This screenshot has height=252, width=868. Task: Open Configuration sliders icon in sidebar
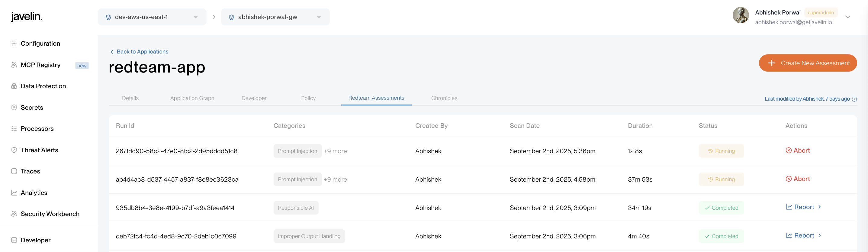[14, 44]
